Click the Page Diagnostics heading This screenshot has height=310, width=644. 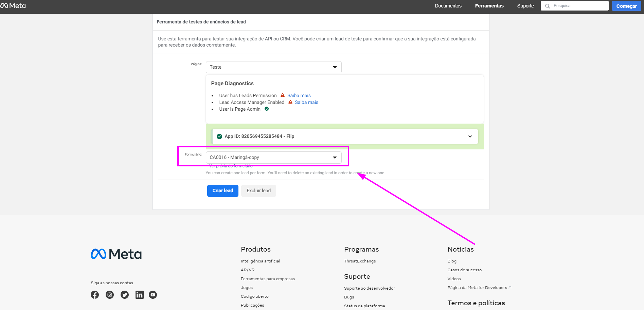[x=232, y=84]
